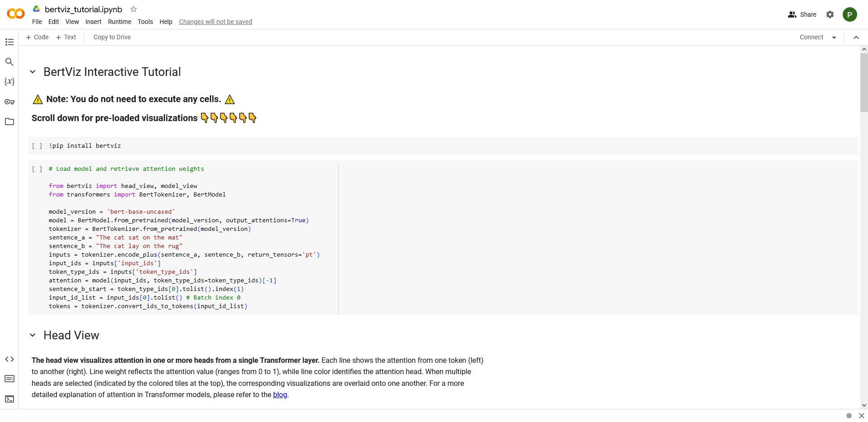This screenshot has height=422, width=868.
Task: Follow the blog hyperlink
Action: 280,394
